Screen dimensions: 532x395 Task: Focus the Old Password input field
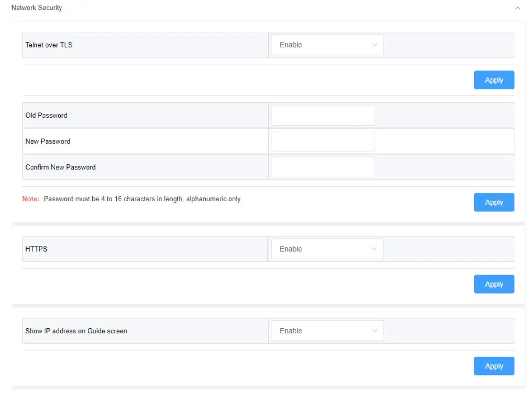point(323,115)
